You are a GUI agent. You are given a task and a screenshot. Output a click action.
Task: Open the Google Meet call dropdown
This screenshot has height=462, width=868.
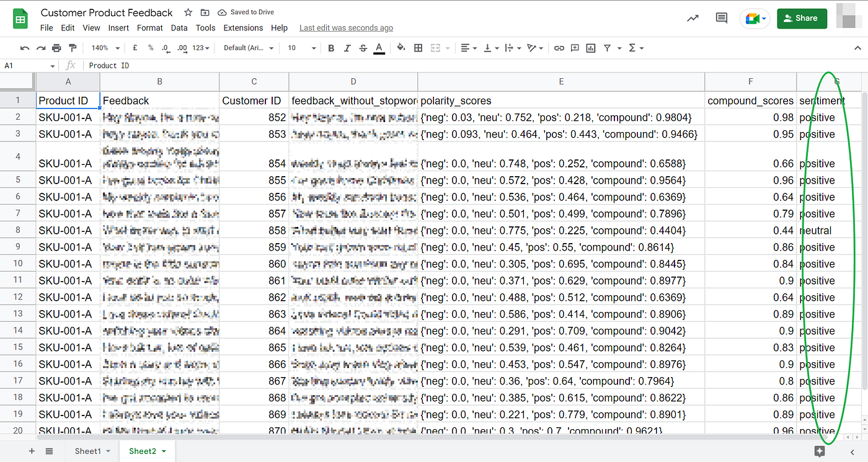tap(764, 19)
